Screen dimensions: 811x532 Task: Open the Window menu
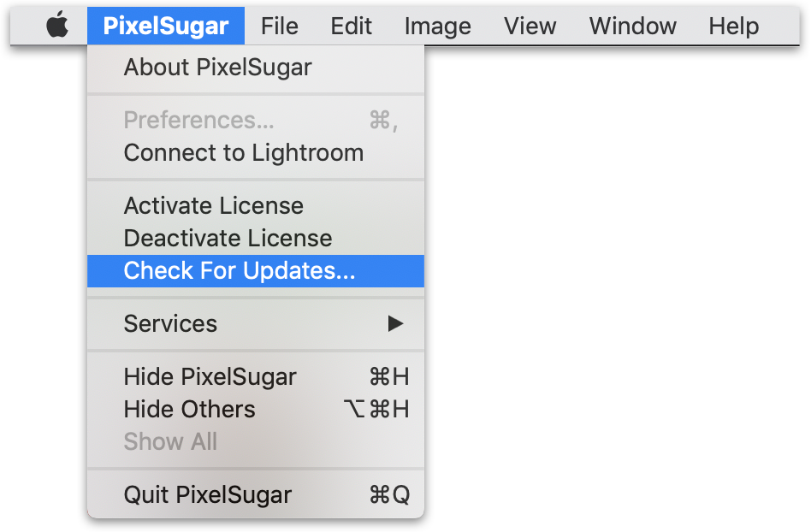click(x=632, y=26)
